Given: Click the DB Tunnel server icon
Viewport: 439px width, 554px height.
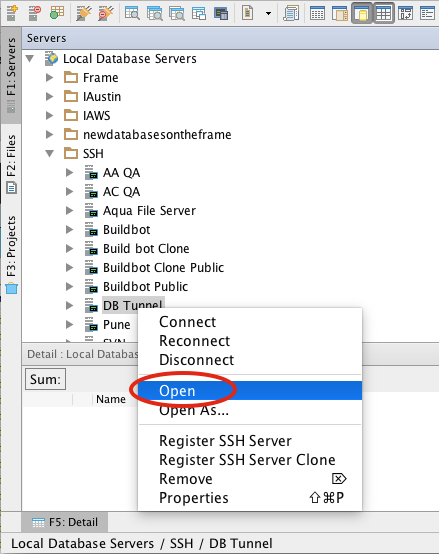Looking at the screenshot, I should tap(91, 306).
